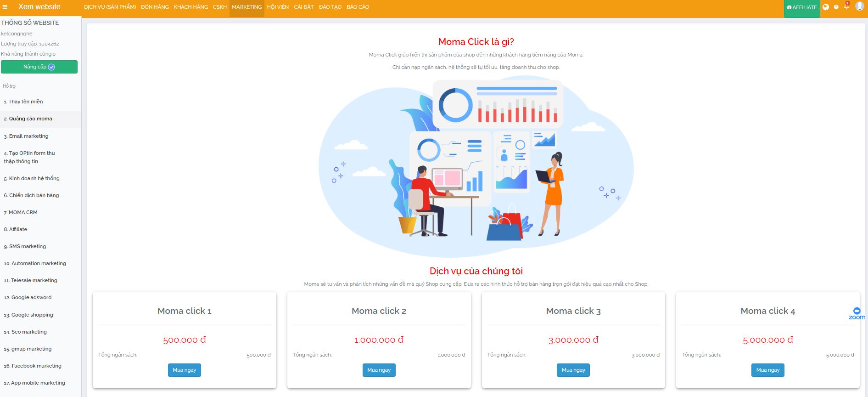
Task: Click the user avatar icon
Action: pyautogui.click(x=859, y=6)
